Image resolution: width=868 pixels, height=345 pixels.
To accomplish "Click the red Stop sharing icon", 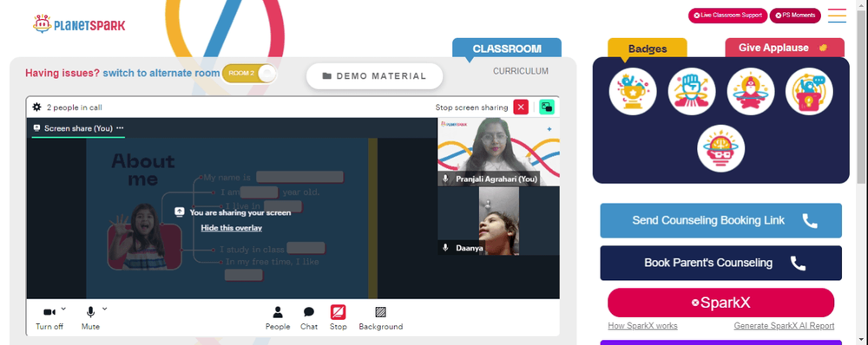I will pos(339,312).
